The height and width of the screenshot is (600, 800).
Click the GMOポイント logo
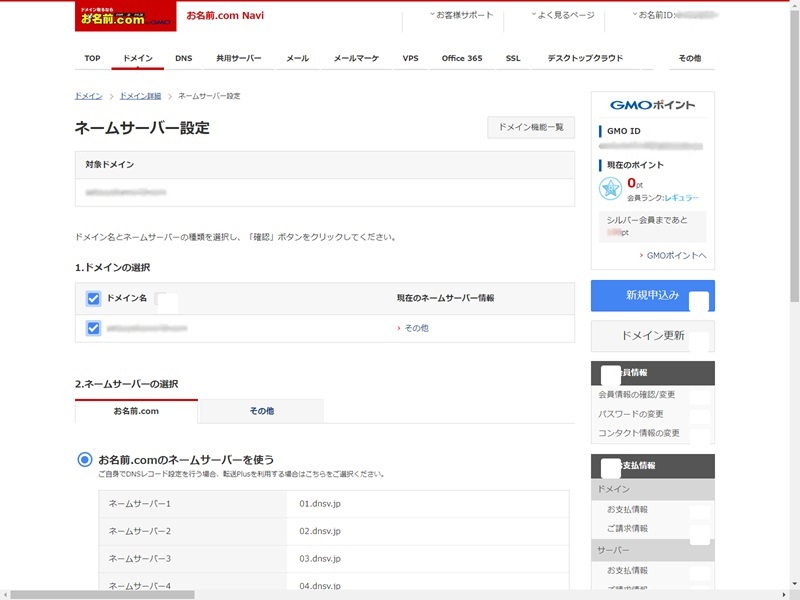tap(653, 105)
